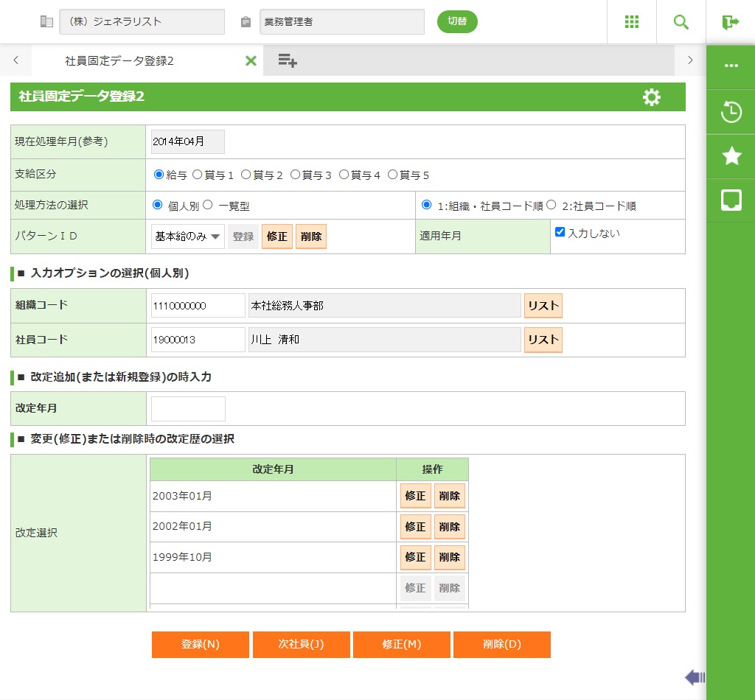Click the search magnifier icon
Viewport: 755px width, 700px height.
681,22
